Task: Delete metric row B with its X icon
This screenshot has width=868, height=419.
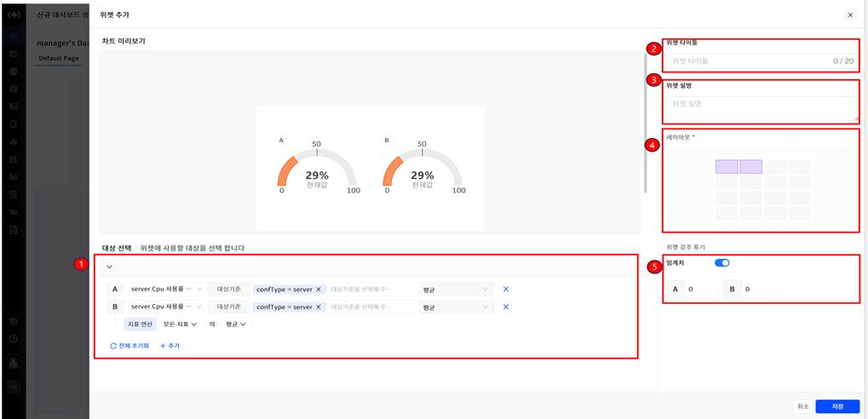Action: click(x=505, y=307)
